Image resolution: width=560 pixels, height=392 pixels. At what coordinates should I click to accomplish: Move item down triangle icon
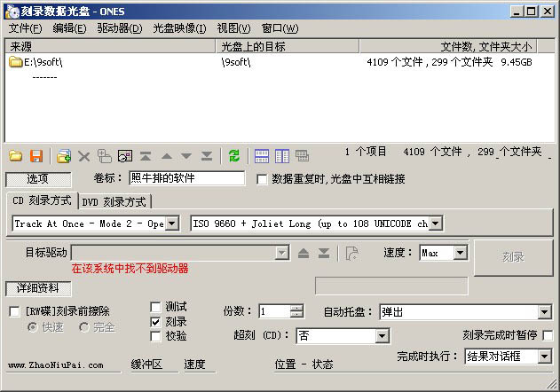tap(186, 156)
